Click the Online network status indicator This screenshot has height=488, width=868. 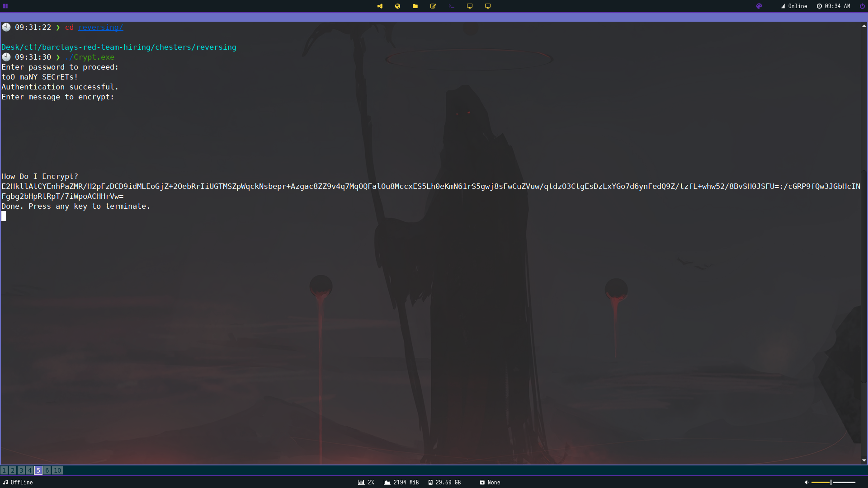coord(793,6)
